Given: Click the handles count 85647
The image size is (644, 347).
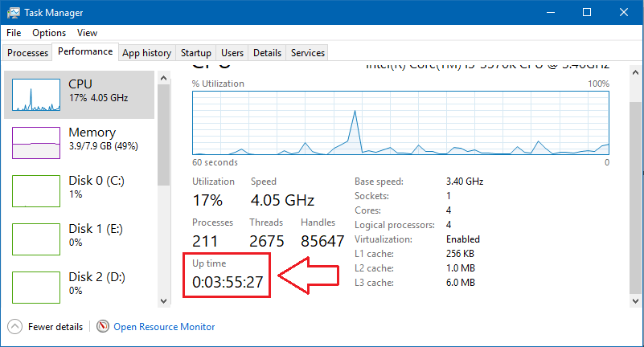Looking at the screenshot, I should (322, 241).
